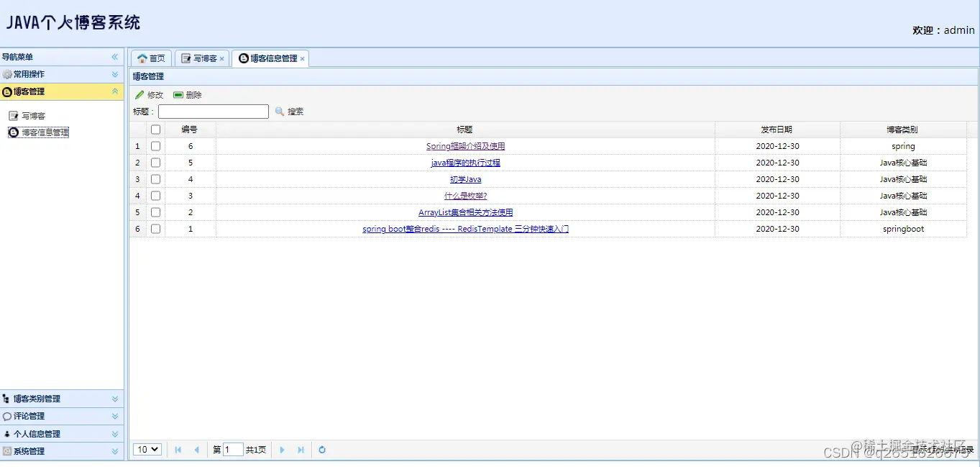
Task: Click the 常用操作 gear icon
Action: pos(7,74)
